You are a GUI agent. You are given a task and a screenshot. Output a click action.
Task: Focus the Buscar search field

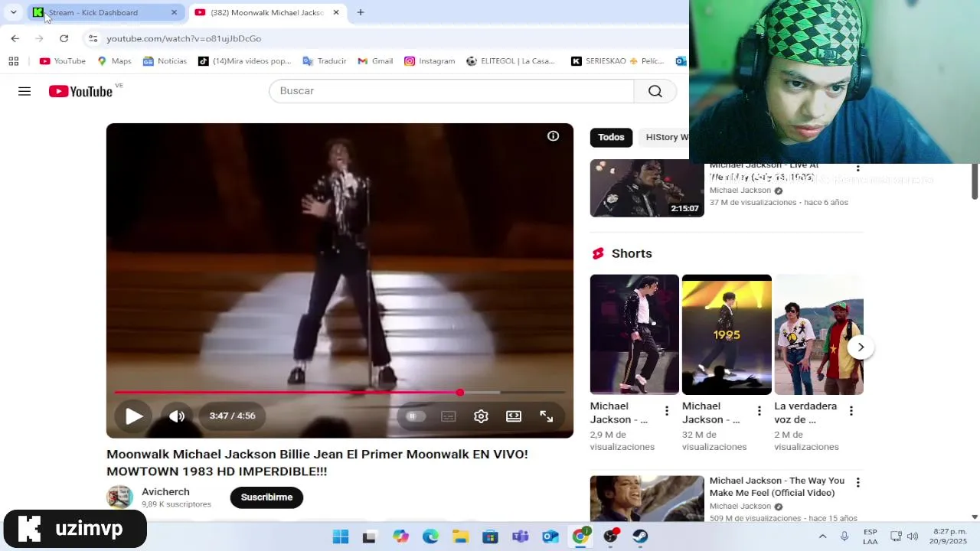451,91
